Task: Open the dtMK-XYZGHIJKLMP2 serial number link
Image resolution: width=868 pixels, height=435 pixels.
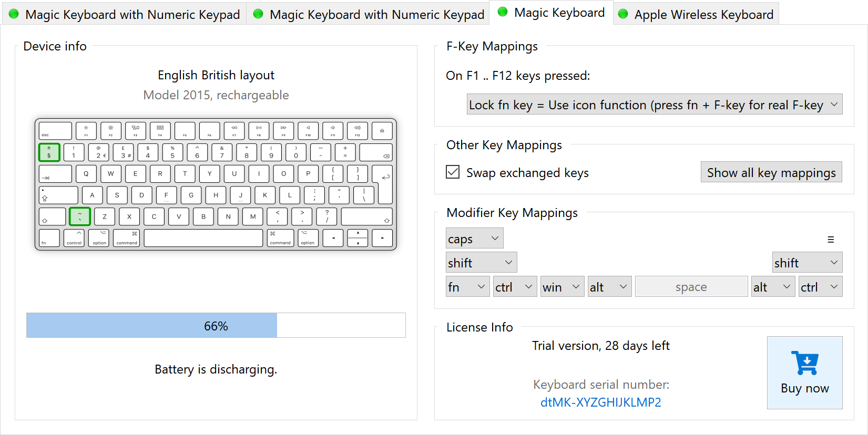Action: pyautogui.click(x=600, y=402)
